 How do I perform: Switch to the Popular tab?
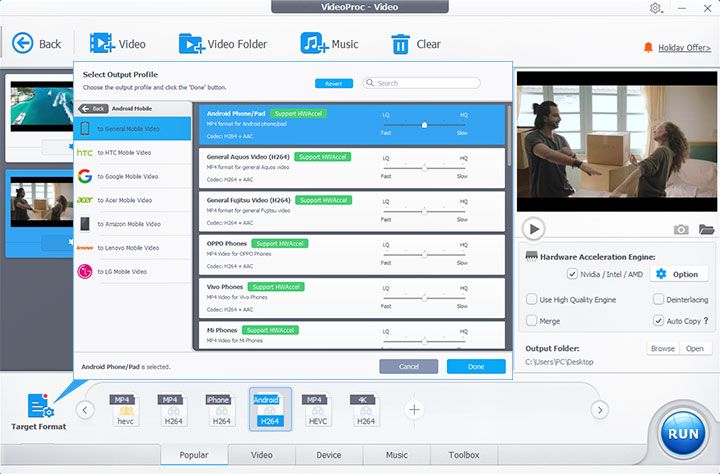pos(194,455)
